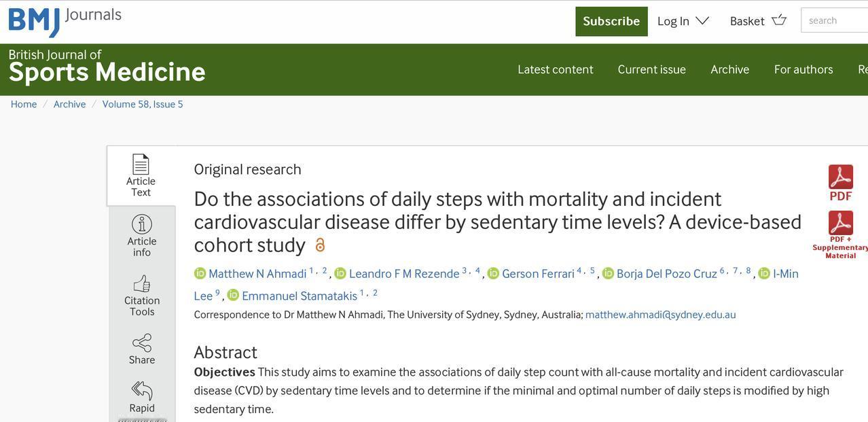Open the For authors menu

[x=803, y=69]
